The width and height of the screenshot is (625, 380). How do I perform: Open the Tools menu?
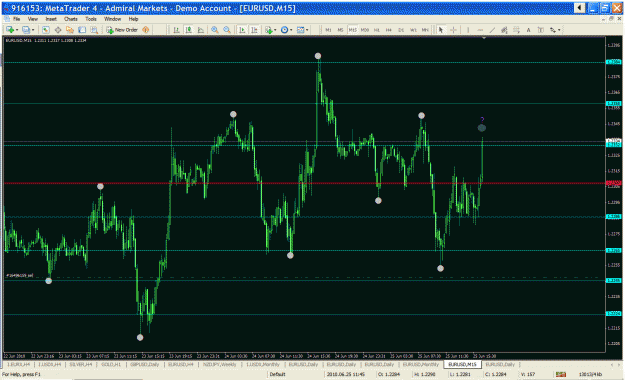(x=91, y=19)
